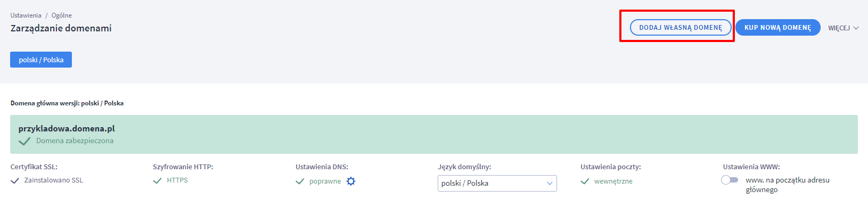Screen dimensions: 868x207
Task: Open DNS settings gear icon
Action: 351,181
